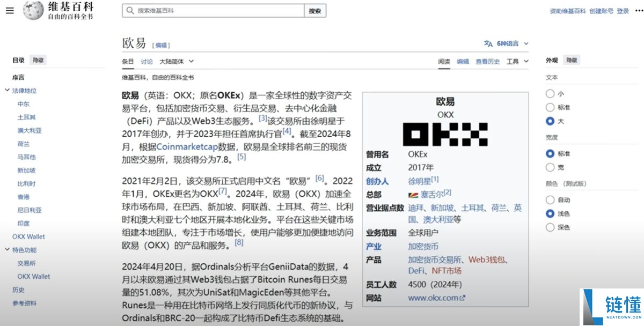644x326 pixels.
Task: Click the 创办人 label link in infobox
Action: point(377,181)
